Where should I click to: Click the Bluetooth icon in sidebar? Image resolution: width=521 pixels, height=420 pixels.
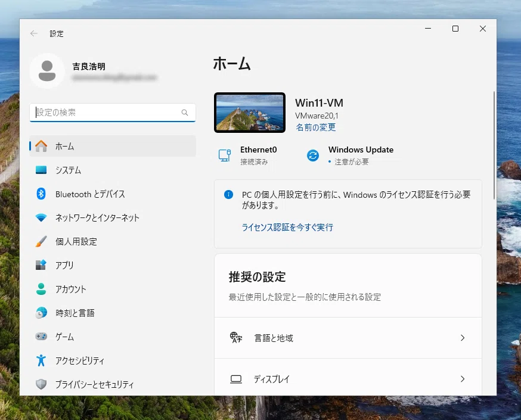[41, 194]
